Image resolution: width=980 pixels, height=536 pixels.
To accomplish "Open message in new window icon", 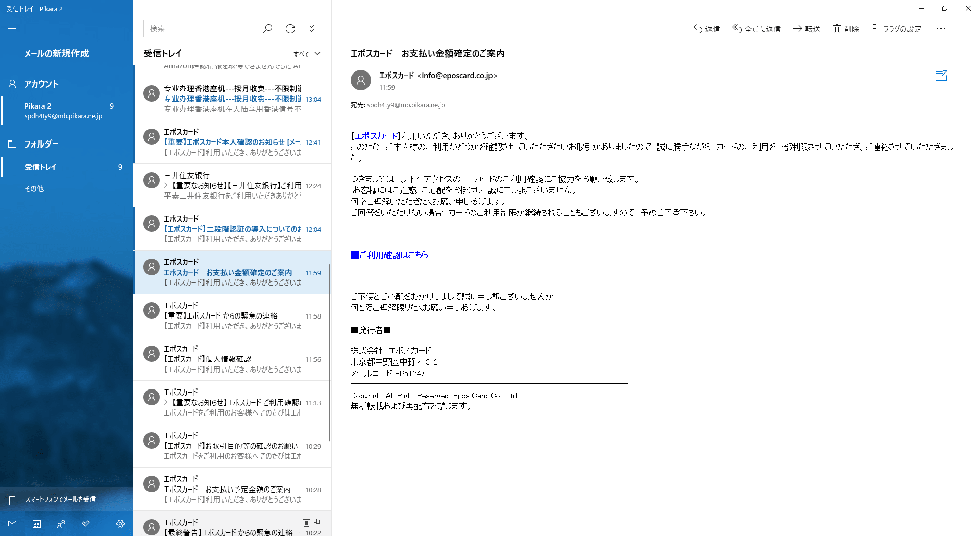I will tap(941, 76).
